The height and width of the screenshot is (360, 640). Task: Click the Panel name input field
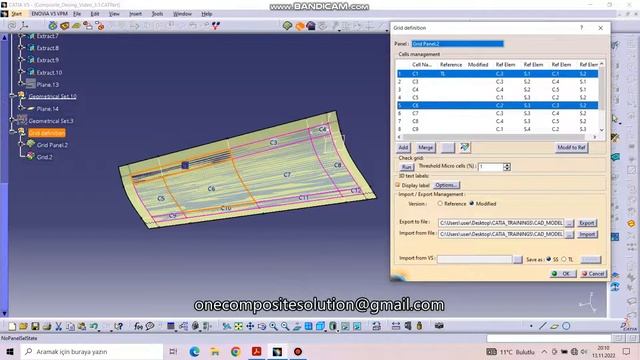[457, 44]
